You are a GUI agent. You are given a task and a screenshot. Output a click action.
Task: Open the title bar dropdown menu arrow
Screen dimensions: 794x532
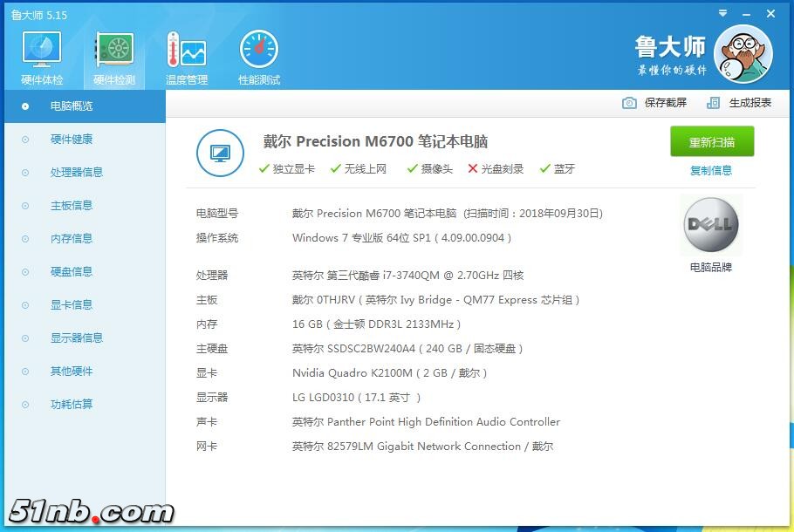pyautogui.click(x=723, y=13)
